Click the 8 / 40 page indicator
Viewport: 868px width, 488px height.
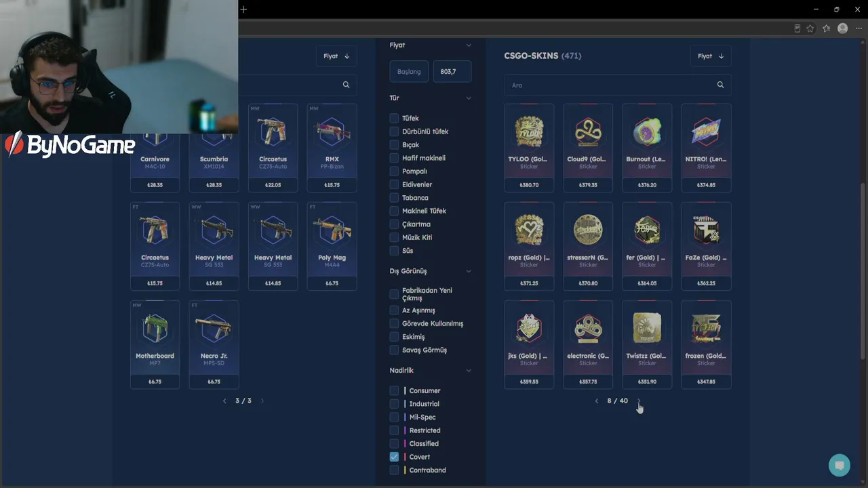tap(618, 401)
